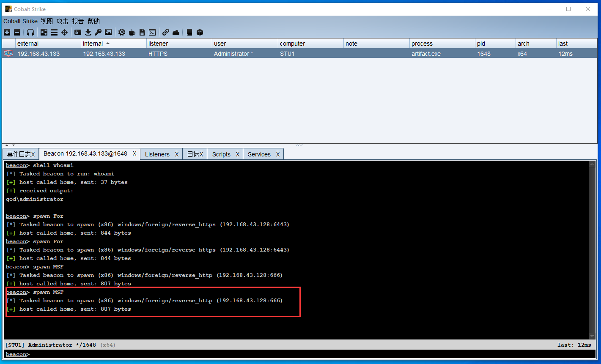601x364 pixels.
Task: Close the Scripts tab
Action: (238, 154)
